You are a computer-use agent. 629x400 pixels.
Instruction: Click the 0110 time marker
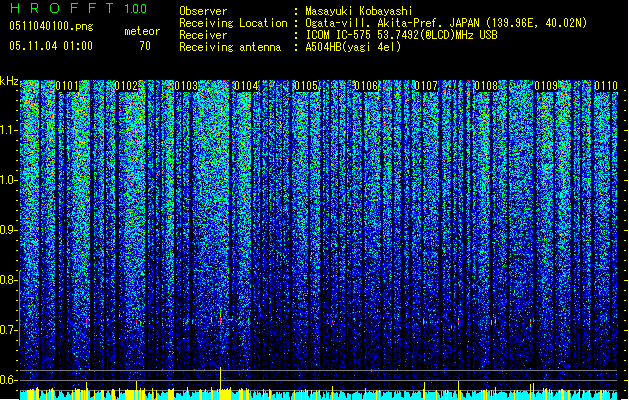tap(606, 86)
